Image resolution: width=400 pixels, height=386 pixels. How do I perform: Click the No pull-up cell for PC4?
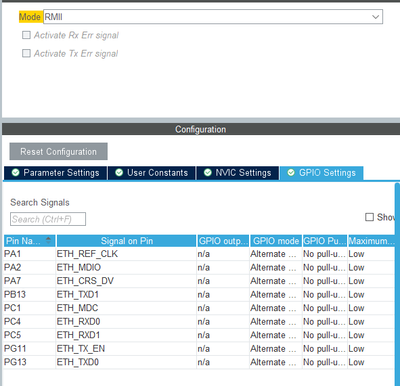click(x=325, y=322)
